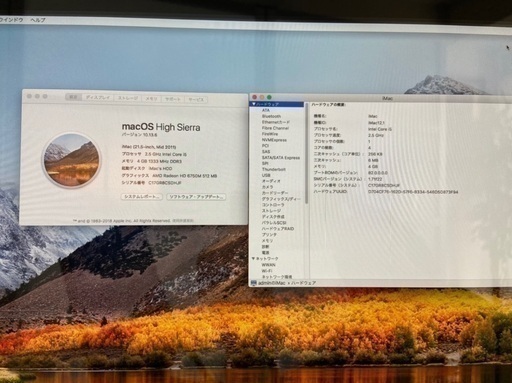
Task: Switch to the ストレージ tab in About window
Action: [x=128, y=98]
